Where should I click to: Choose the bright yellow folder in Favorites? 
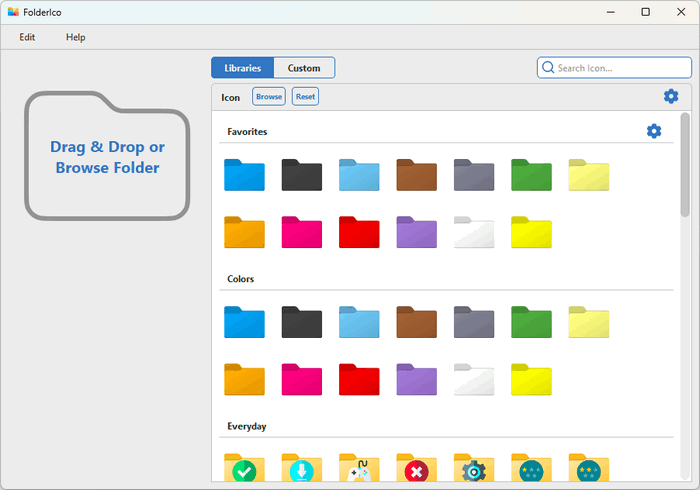531,232
